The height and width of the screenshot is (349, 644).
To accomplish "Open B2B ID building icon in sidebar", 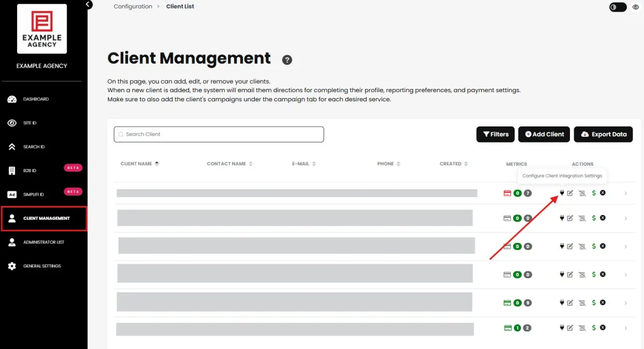I will pos(12,170).
